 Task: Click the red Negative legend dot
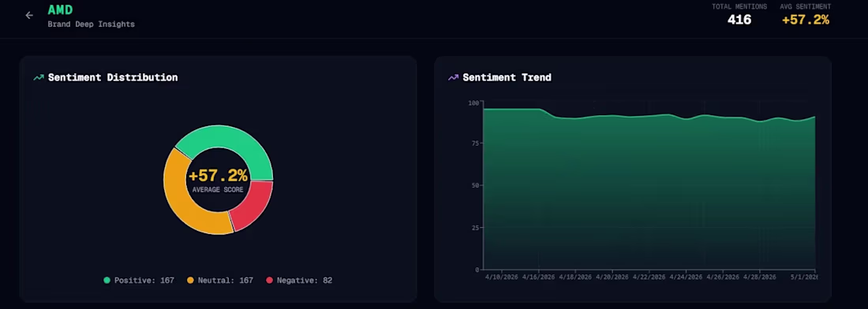(270, 281)
